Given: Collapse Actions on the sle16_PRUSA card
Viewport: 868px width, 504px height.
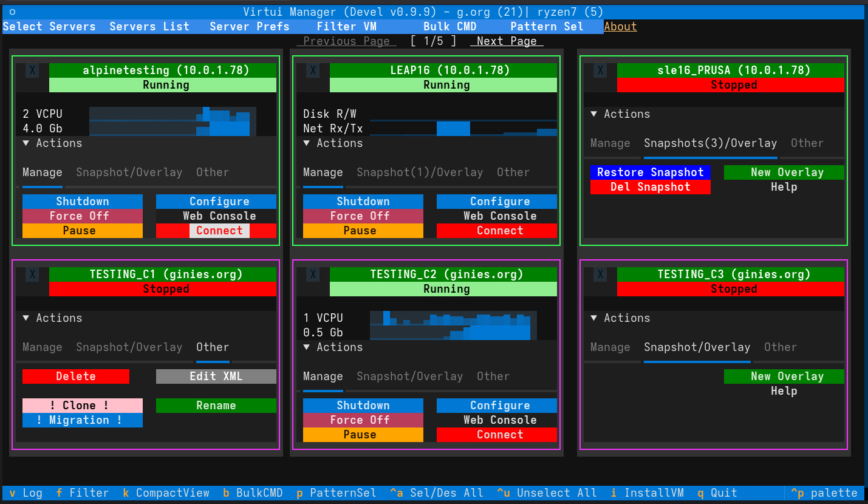Looking at the screenshot, I should 620,114.
